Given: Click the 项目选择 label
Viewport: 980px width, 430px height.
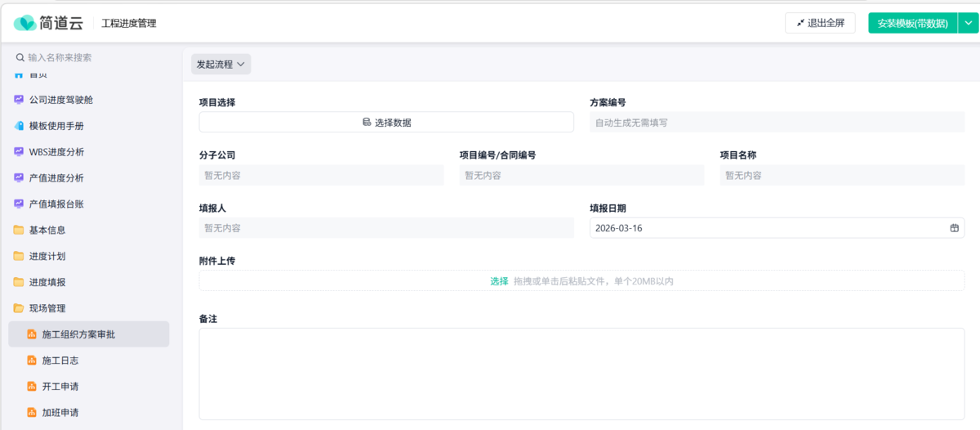Looking at the screenshot, I should click(x=217, y=102).
